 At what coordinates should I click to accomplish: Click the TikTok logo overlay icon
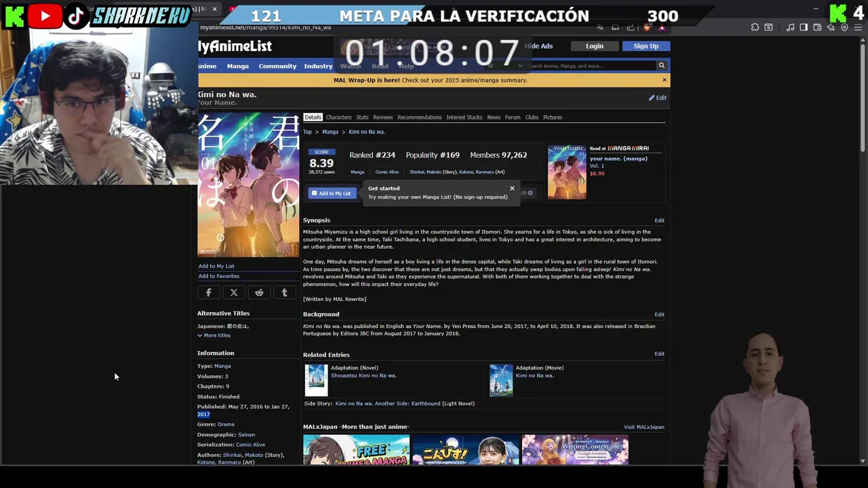tap(76, 16)
